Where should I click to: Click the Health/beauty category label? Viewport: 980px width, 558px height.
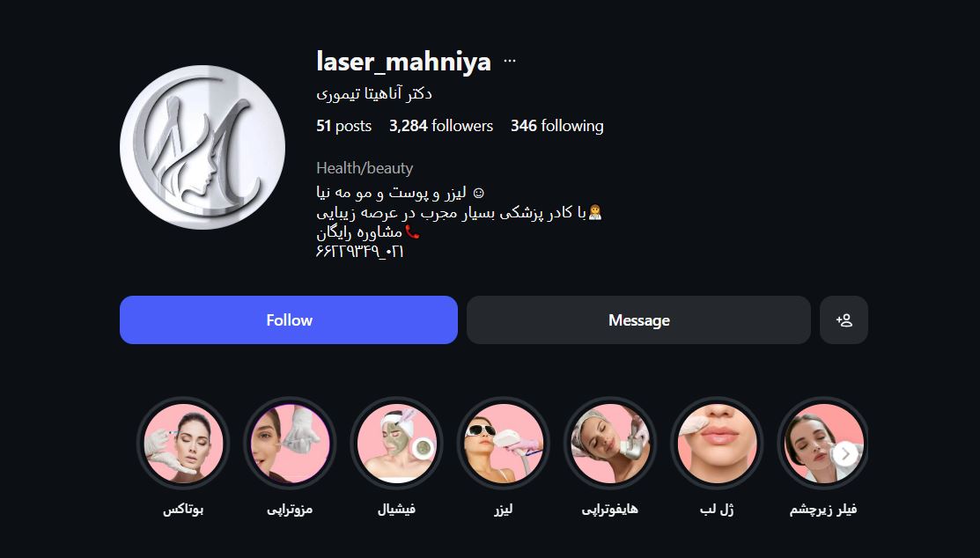point(365,168)
